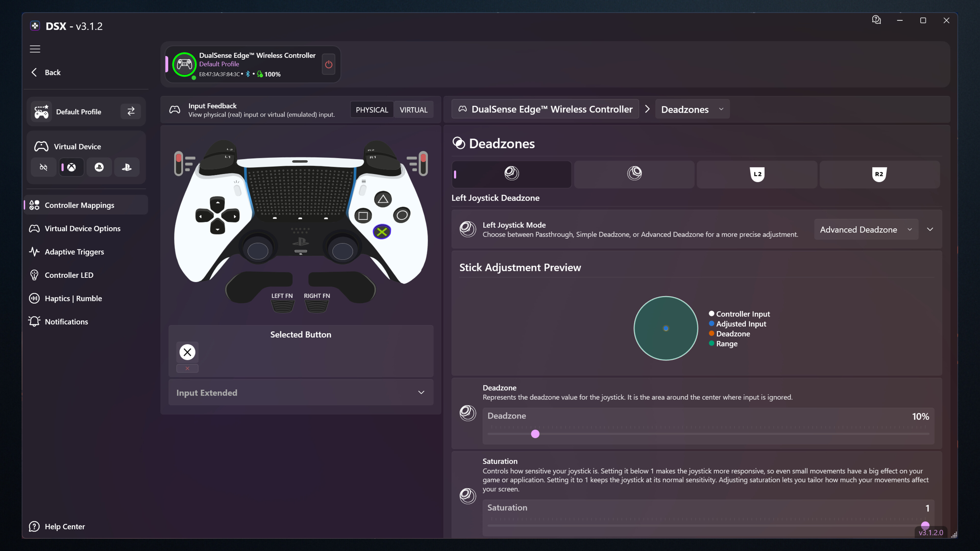
Task: Open the hamburger navigation menu
Action: coord(35,49)
